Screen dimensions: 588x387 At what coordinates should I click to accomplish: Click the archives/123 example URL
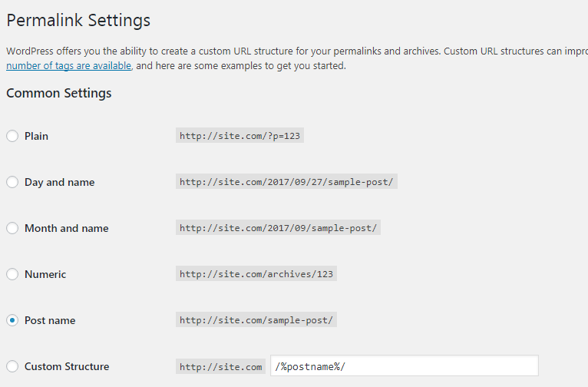coord(256,274)
